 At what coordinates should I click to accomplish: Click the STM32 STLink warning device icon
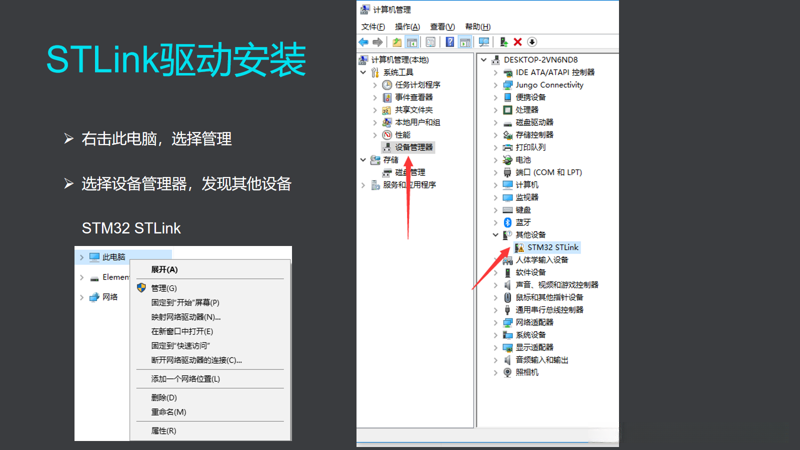point(519,247)
